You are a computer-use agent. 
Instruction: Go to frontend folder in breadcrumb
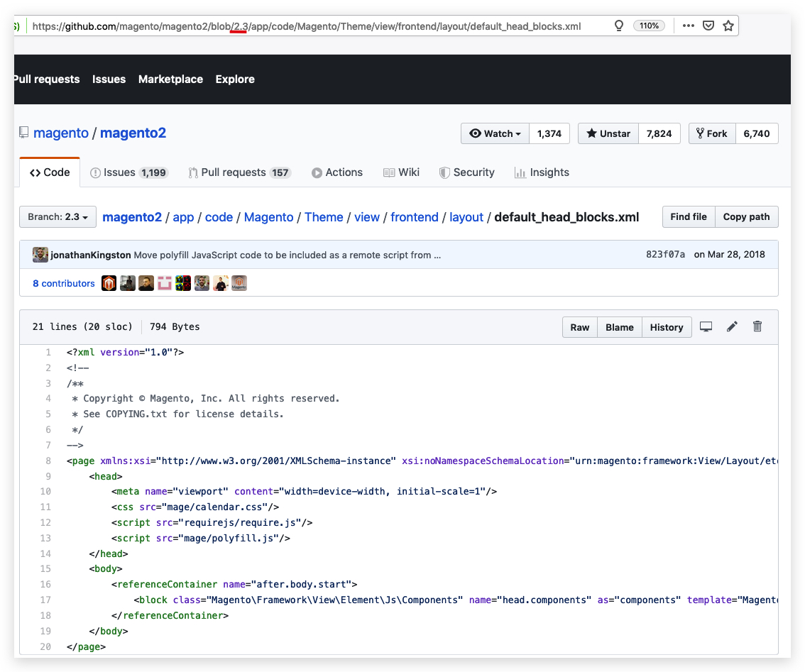pos(415,217)
